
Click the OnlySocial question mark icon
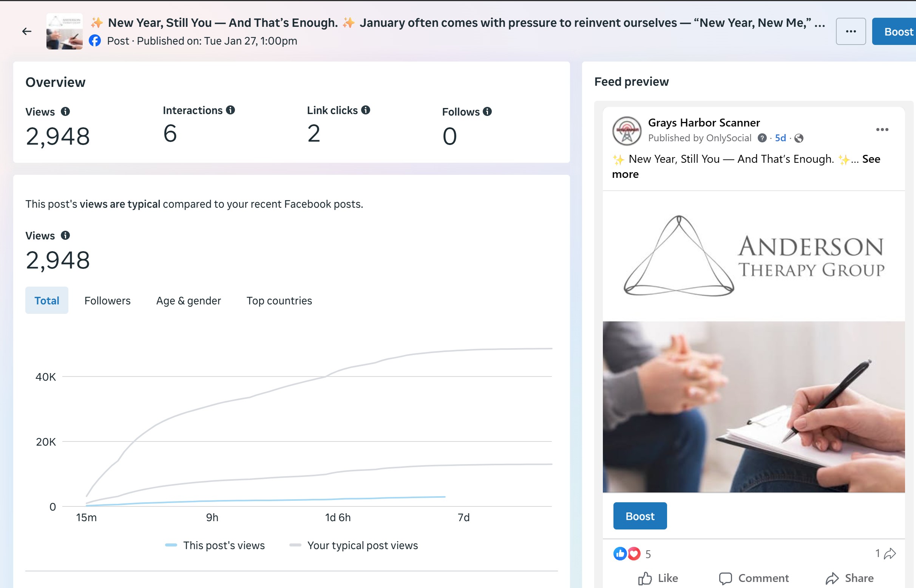click(x=762, y=138)
